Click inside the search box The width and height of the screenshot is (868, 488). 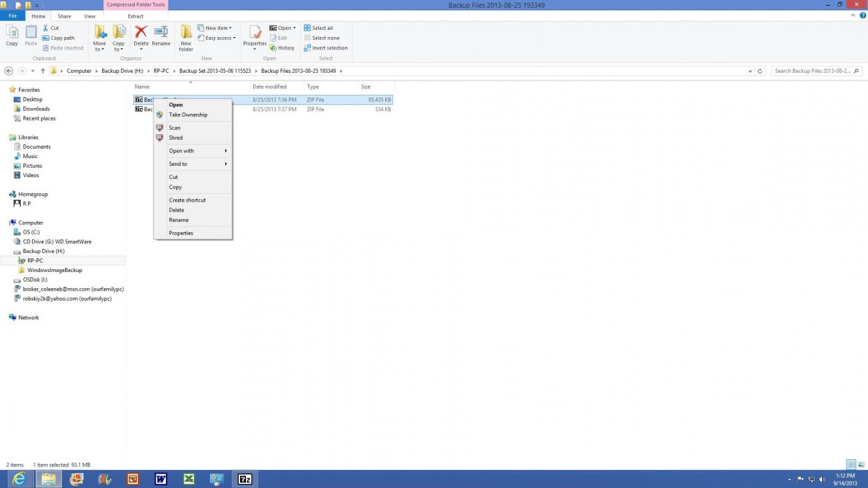pyautogui.click(x=813, y=70)
